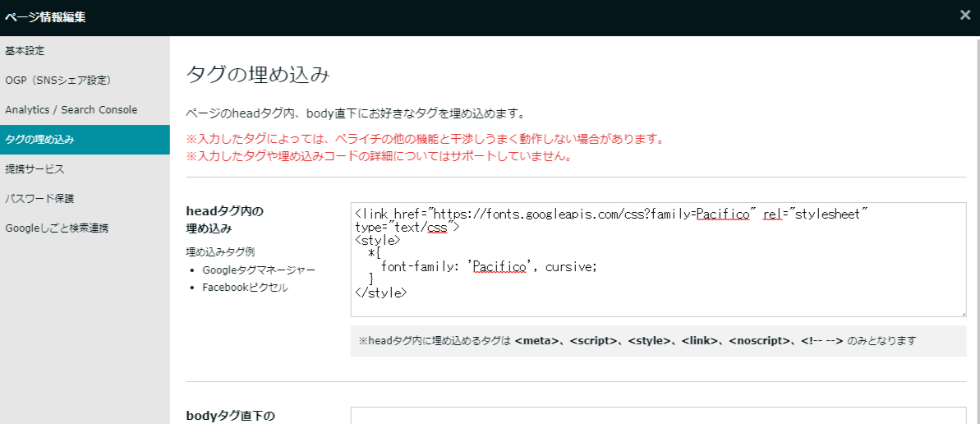This screenshot has width=980, height=424.
Task: Click the headタグ allowed-tags note
Action: (658, 341)
